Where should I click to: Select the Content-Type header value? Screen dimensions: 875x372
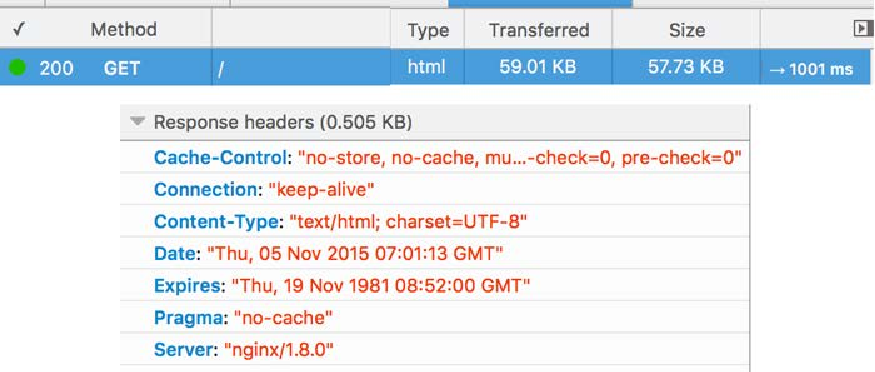click(x=408, y=222)
